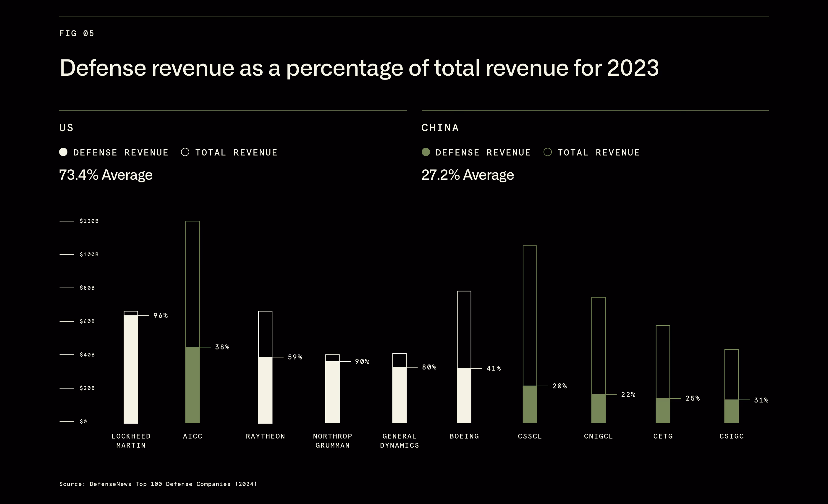Click Boeing's filled defense revenue bar
The width and height of the screenshot is (828, 504).
pyautogui.click(x=464, y=396)
